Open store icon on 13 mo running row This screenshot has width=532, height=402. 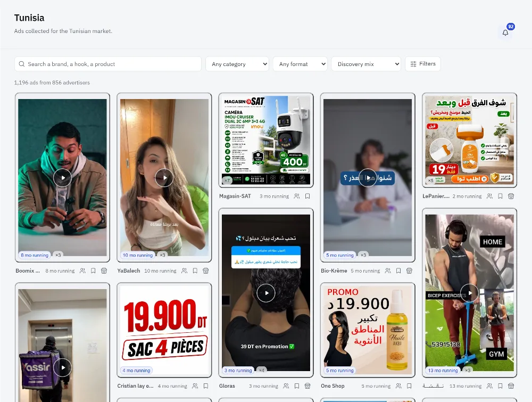tap(511, 385)
